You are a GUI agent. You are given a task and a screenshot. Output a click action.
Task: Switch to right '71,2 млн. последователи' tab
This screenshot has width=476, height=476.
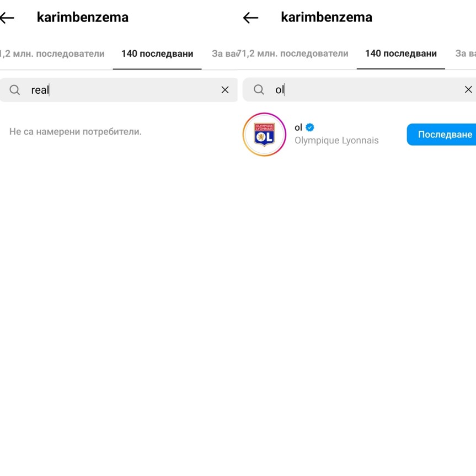[x=292, y=54]
